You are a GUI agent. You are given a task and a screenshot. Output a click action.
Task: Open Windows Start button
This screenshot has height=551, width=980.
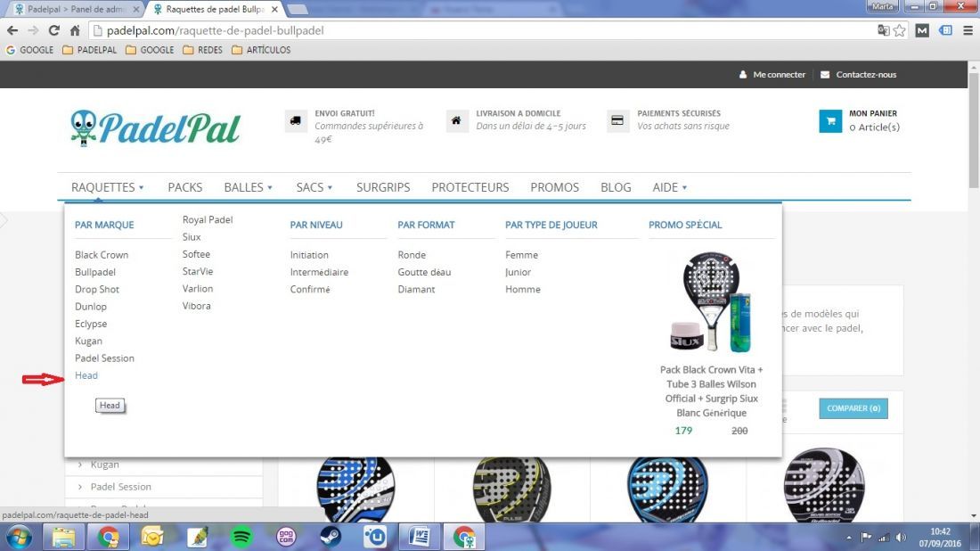coord(19,538)
